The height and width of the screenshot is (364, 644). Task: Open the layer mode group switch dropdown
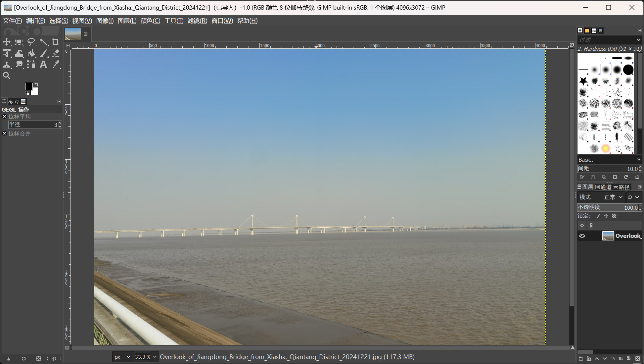(633, 197)
